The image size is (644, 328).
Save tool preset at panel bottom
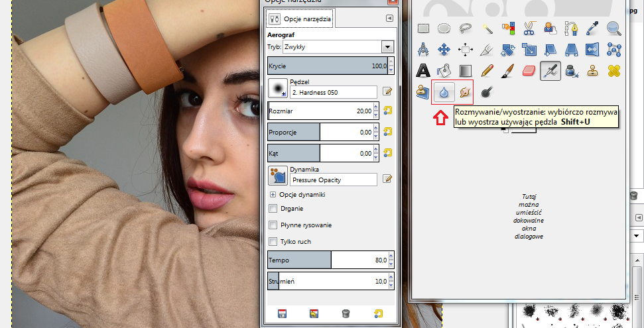click(x=282, y=314)
